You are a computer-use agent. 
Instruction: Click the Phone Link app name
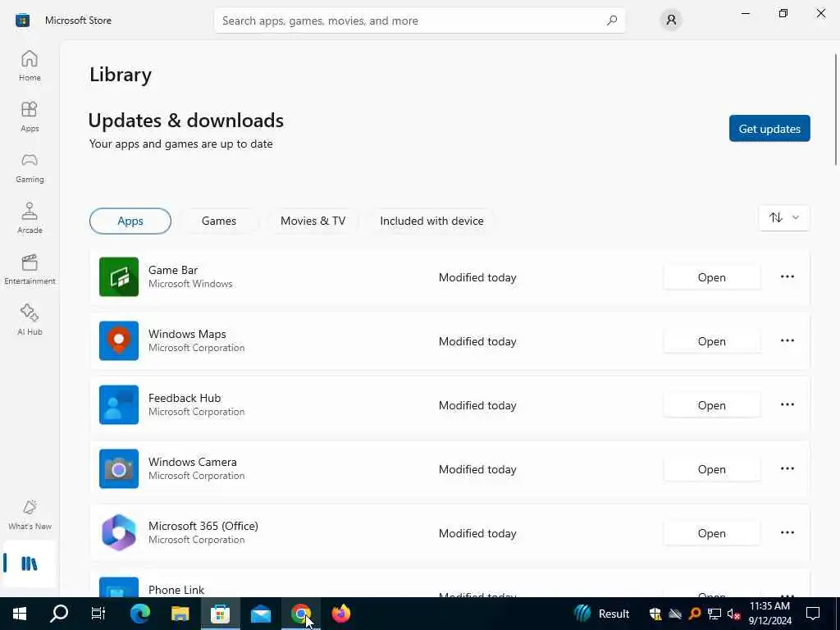point(176,590)
